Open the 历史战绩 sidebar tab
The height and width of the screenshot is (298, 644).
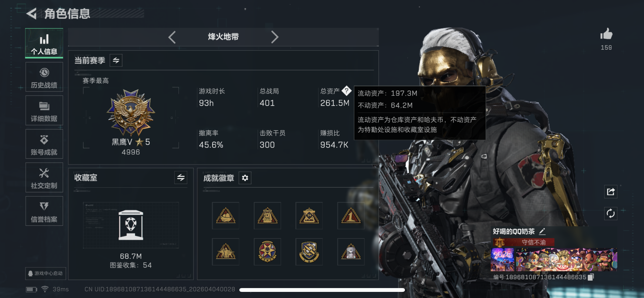coord(44,77)
